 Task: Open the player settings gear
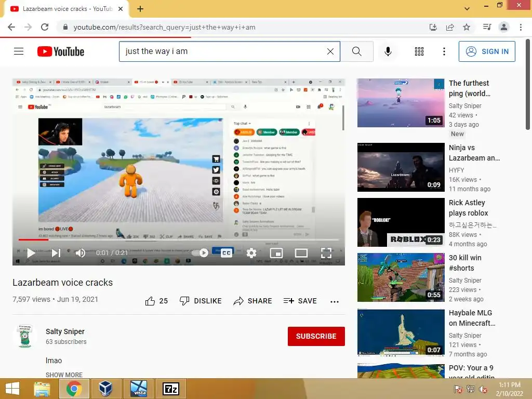pyautogui.click(x=251, y=253)
